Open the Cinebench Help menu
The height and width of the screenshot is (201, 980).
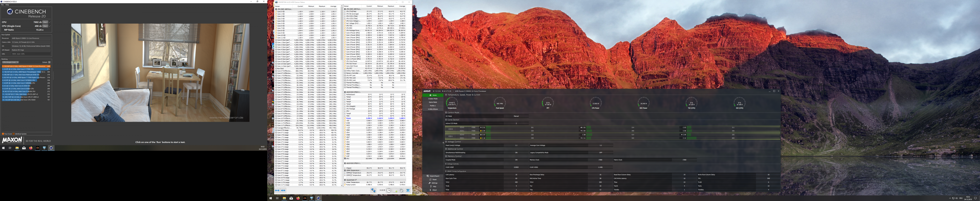pyautogui.click(x=7, y=5)
